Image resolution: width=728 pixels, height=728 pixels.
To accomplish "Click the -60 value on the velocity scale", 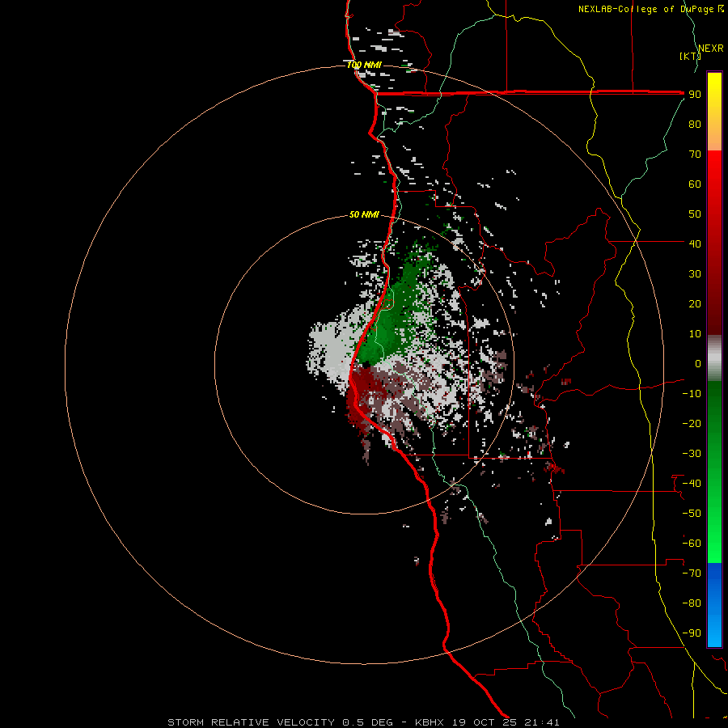I will click(x=692, y=544).
